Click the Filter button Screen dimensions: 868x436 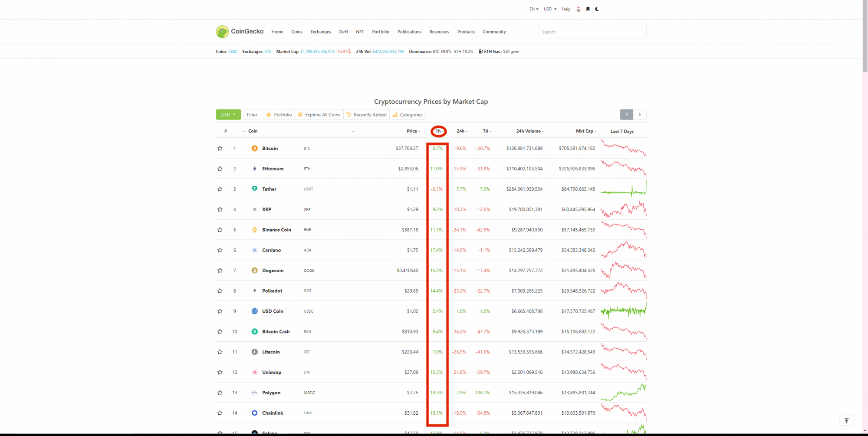coord(252,115)
